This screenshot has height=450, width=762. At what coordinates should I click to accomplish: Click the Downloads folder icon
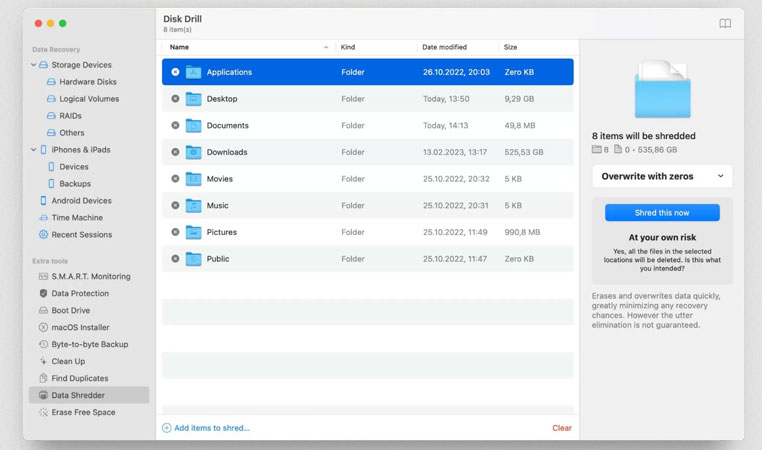pyautogui.click(x=193, y=152)
